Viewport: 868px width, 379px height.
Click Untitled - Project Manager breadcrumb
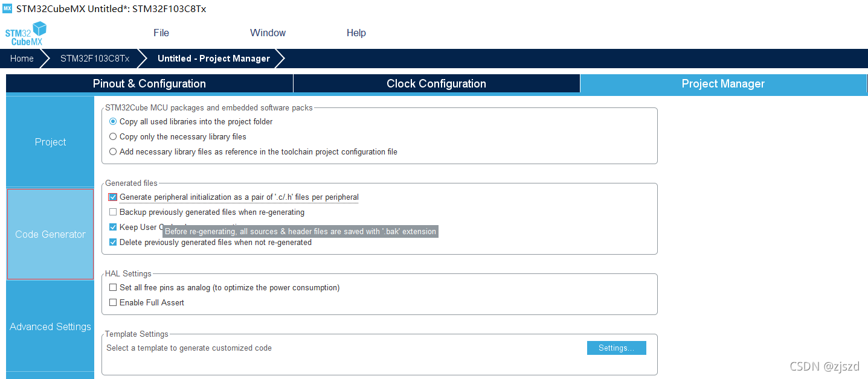(214, 59)
